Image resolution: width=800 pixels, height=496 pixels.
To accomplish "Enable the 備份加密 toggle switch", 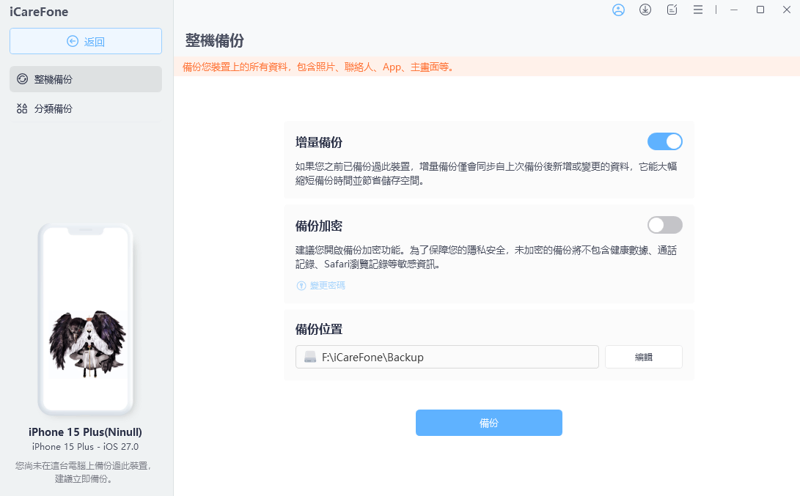I will point(665,225).
